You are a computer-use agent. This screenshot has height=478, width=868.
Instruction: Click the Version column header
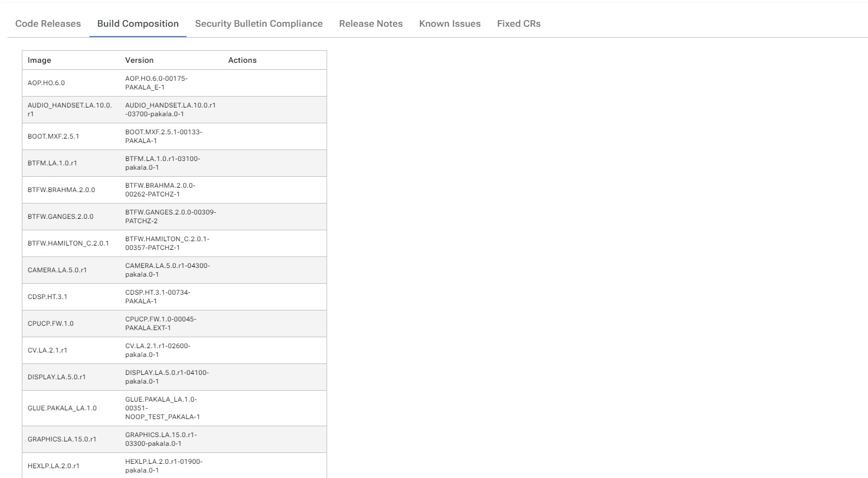pyautogui.click(x=139, y=60)
